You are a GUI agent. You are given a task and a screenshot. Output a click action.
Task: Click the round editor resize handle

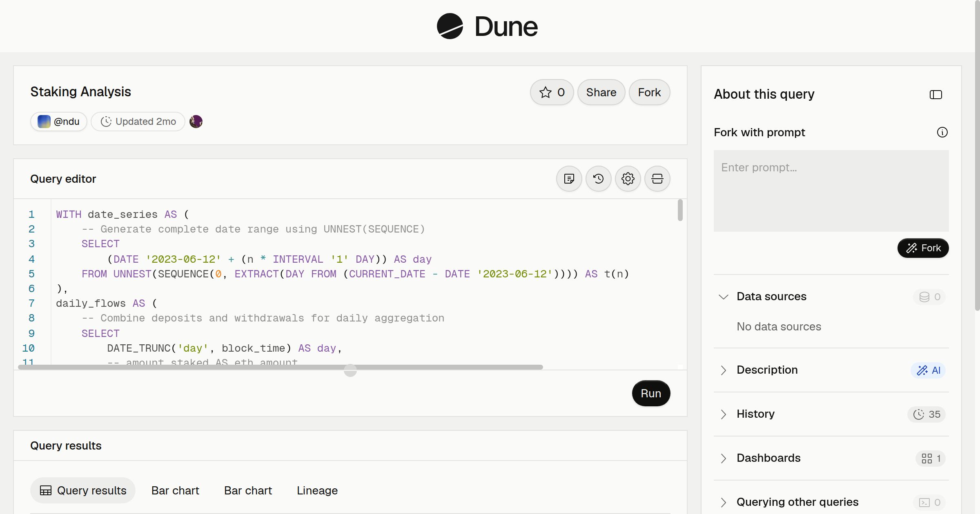pyautogui.click(x=350, y=370)
